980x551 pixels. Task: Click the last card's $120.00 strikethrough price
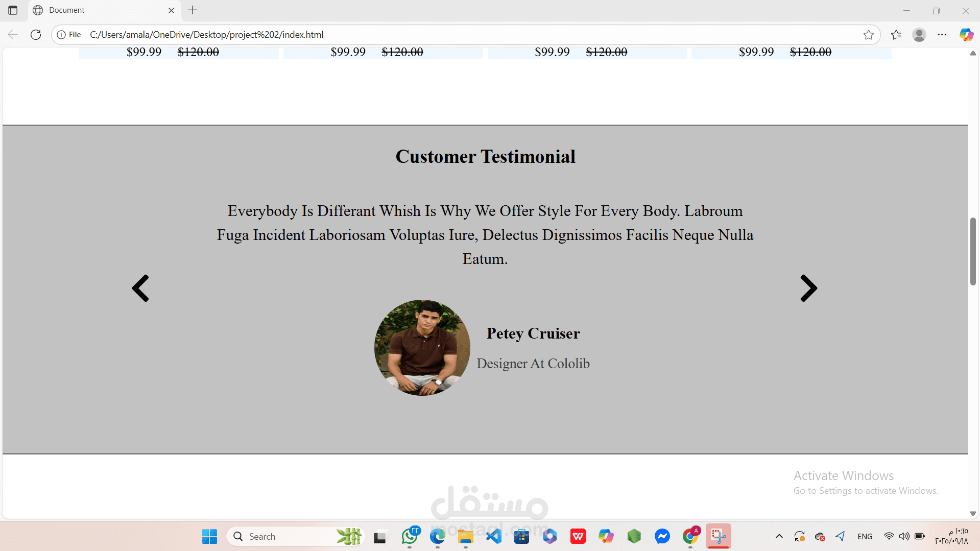[x=810, y=52]
